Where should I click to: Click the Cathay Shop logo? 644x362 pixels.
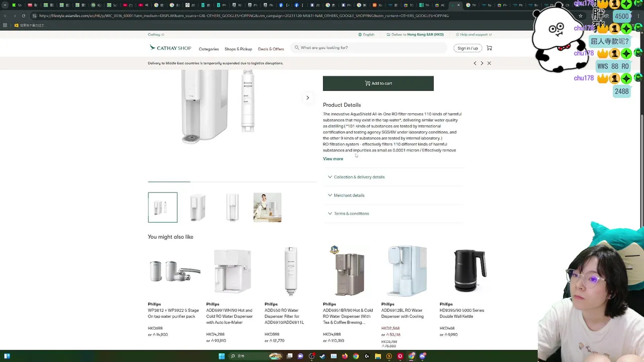coord(170,48)
